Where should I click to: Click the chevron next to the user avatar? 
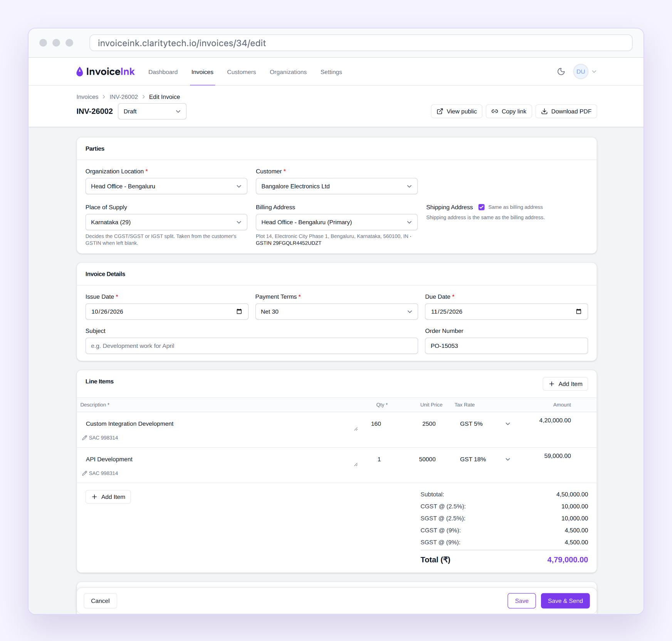[x=594, y=72]
